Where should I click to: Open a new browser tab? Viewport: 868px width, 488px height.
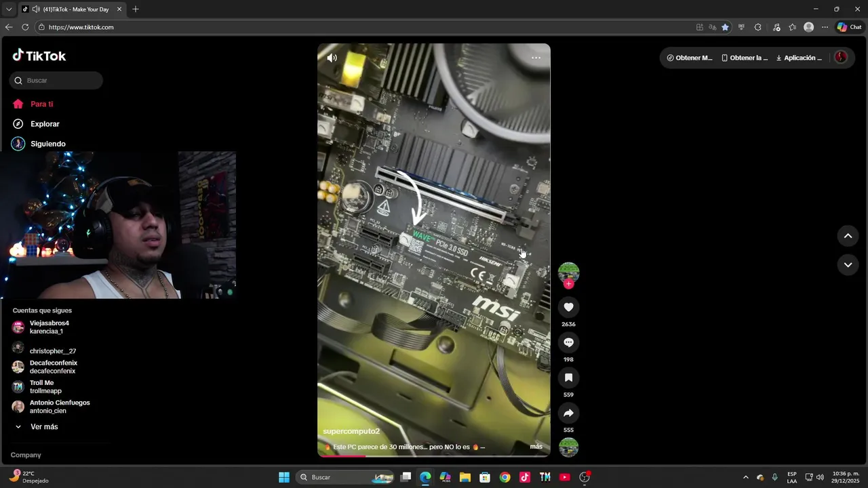point(136,9)
